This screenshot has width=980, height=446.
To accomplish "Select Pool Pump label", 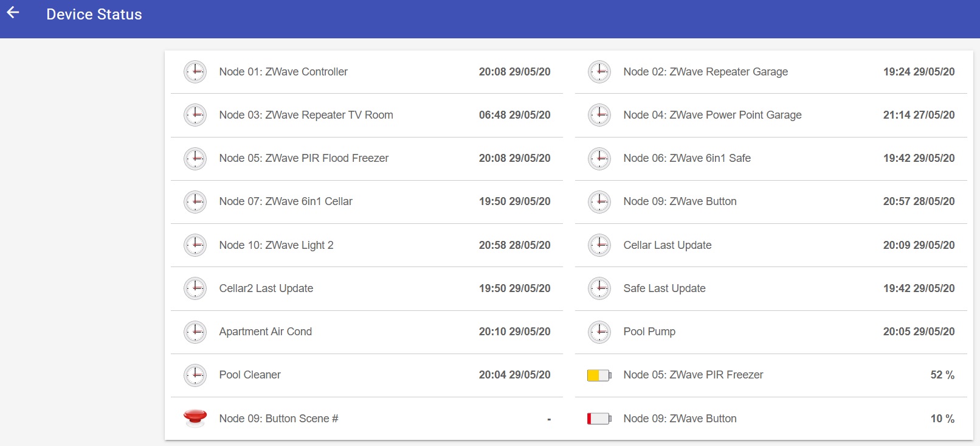I will (649, 332).
